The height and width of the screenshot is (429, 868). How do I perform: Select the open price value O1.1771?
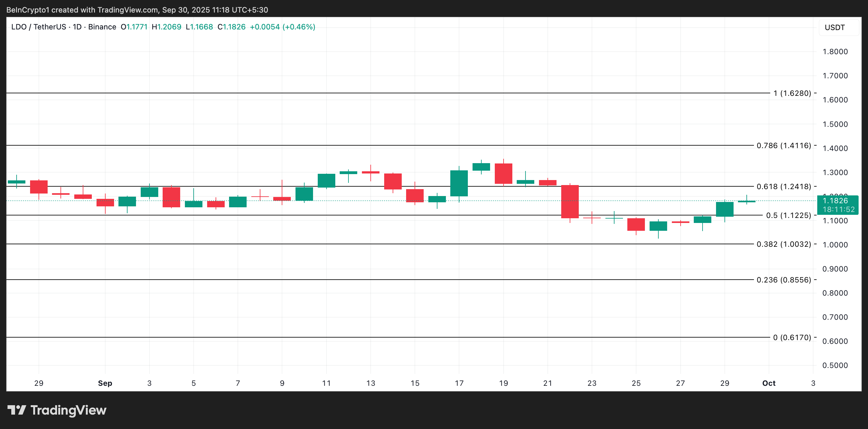coord(134,27)
